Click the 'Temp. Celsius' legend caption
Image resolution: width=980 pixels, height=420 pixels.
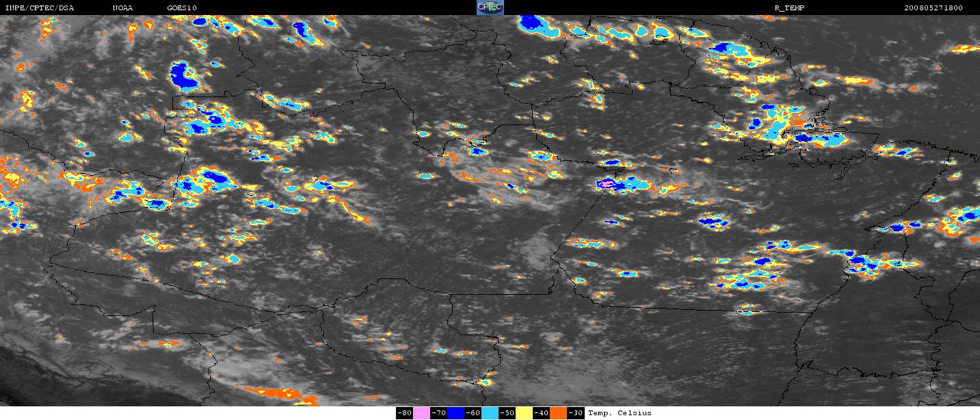coord(620,413)
